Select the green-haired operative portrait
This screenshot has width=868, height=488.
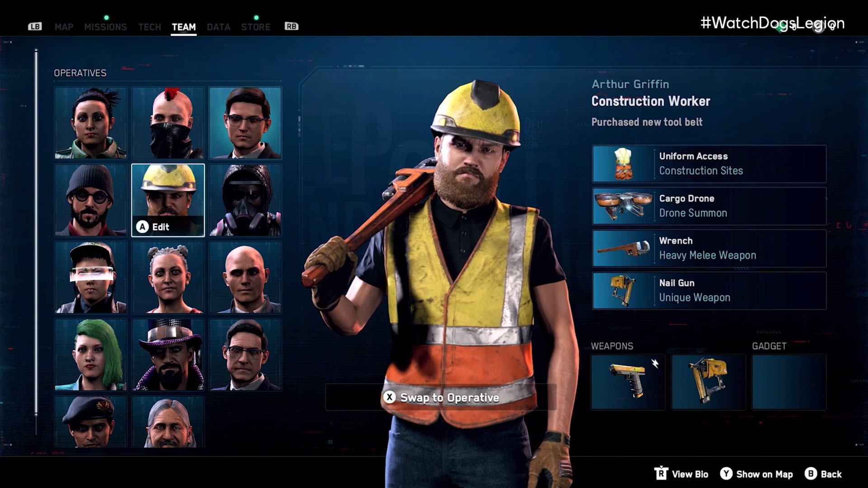90,355
